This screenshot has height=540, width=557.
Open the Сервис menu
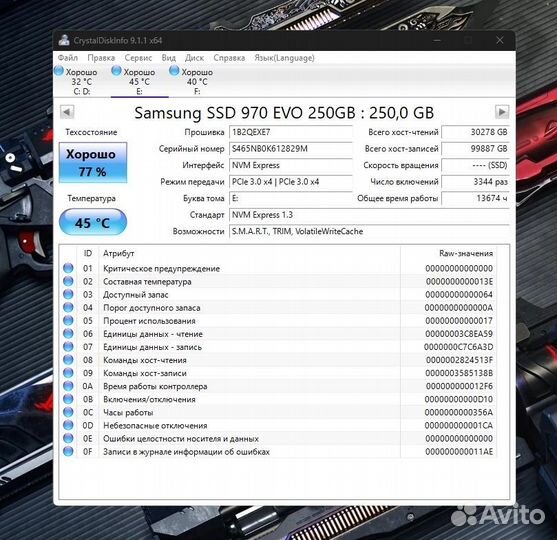coord(138,58)
